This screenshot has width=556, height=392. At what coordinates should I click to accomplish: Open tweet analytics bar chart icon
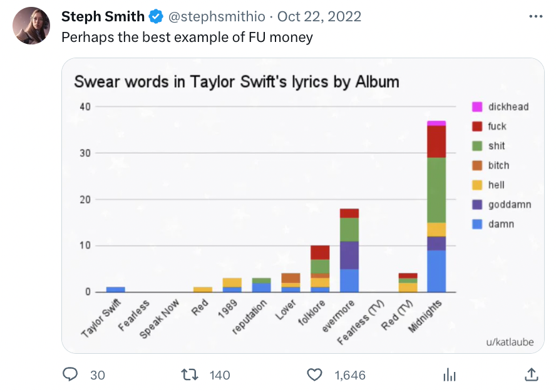tap(450, 374)
